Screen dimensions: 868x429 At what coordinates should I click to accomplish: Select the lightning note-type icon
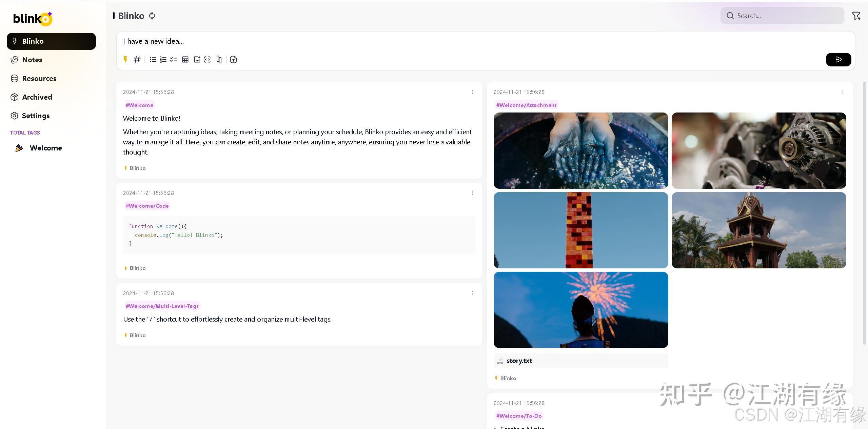[x=125, y=59]
